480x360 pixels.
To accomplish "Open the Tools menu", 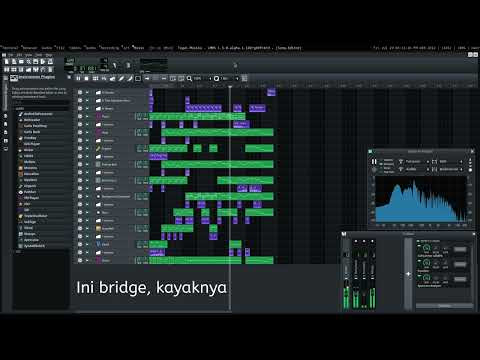I will coord(39,55).
